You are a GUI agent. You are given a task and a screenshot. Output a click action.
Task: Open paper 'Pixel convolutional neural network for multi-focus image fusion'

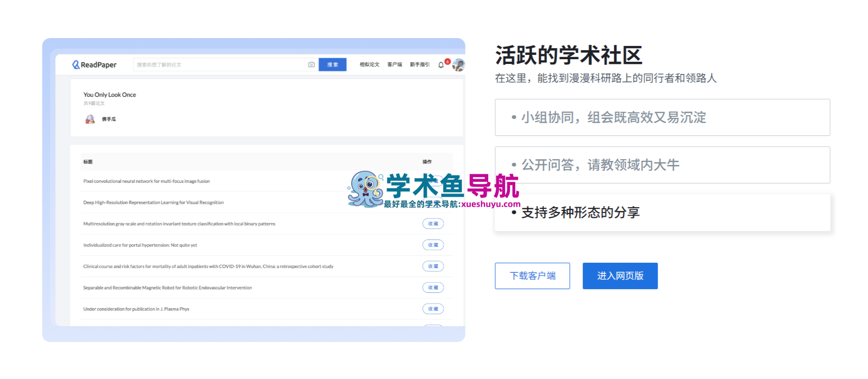pyautogui.click(x=147, y=181)
